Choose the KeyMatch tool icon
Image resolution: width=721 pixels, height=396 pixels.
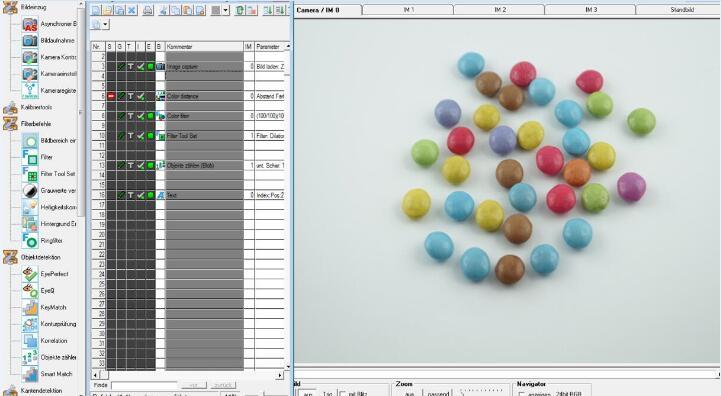(x=30, y=307)
